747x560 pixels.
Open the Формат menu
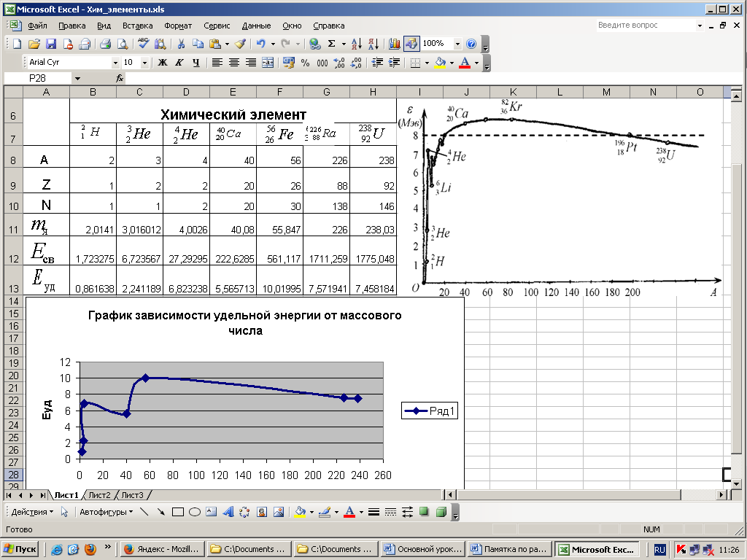click(x=178, y=26)
